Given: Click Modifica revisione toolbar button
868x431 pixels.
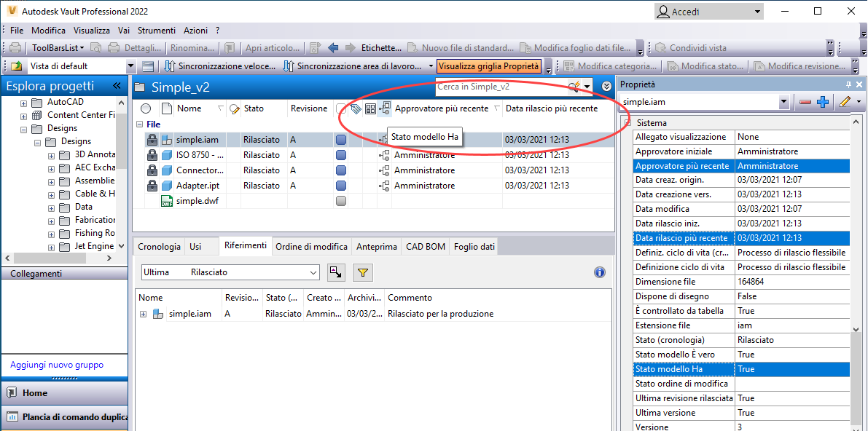Looking at the screenshot, I should click(799, 66).
